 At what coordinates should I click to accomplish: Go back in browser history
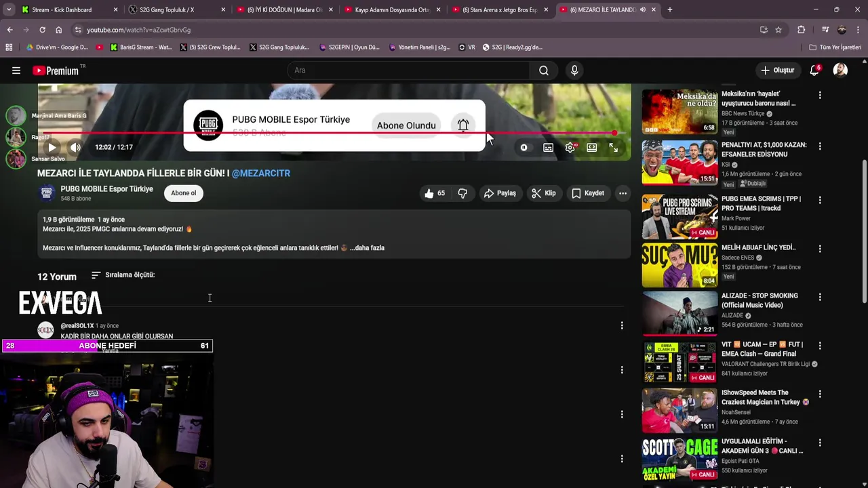pos(9,30)
